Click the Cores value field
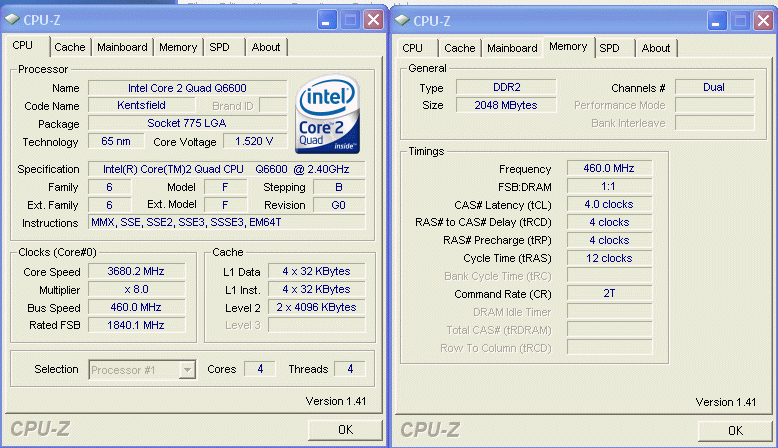The height and width of the screenshot is (448, 778). click(260, 369)
